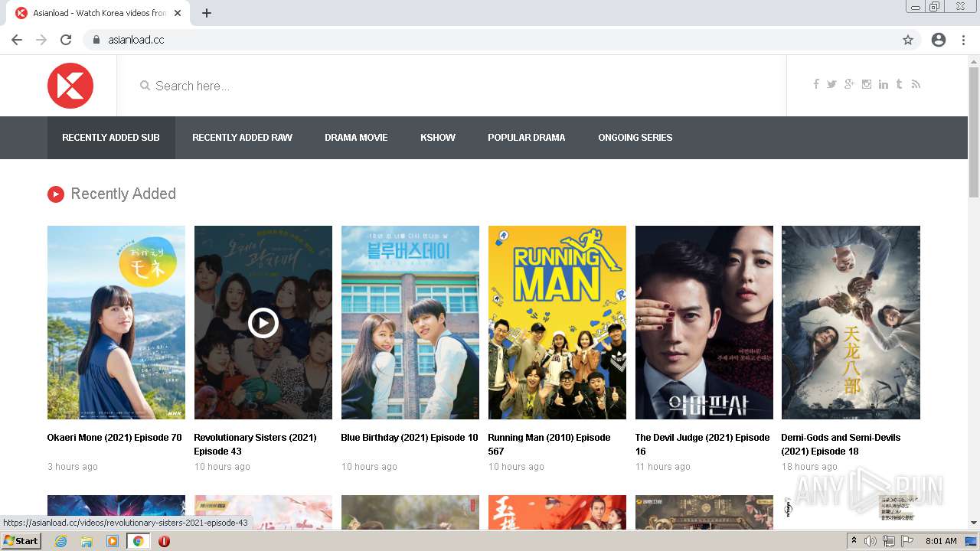Open the Blue Birthday poster thumbnail
This screenshot has height=551, width=980.
click(410, 322)
